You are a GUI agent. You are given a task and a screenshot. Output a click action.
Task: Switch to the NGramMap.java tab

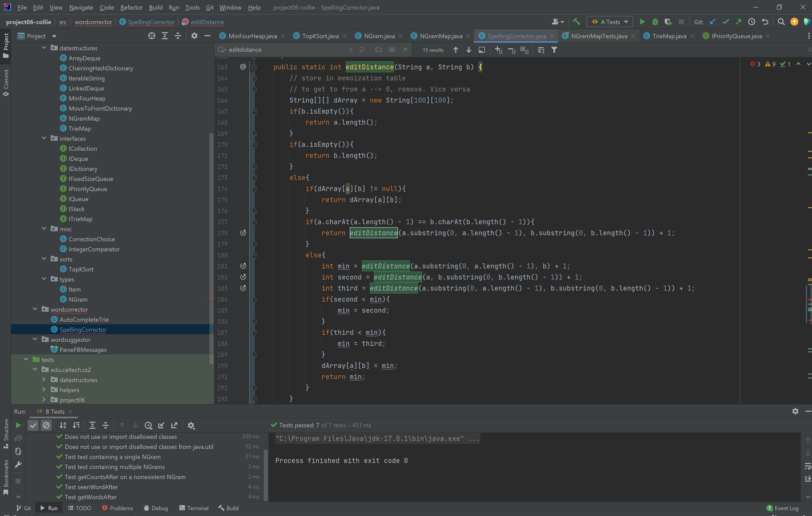441,36
